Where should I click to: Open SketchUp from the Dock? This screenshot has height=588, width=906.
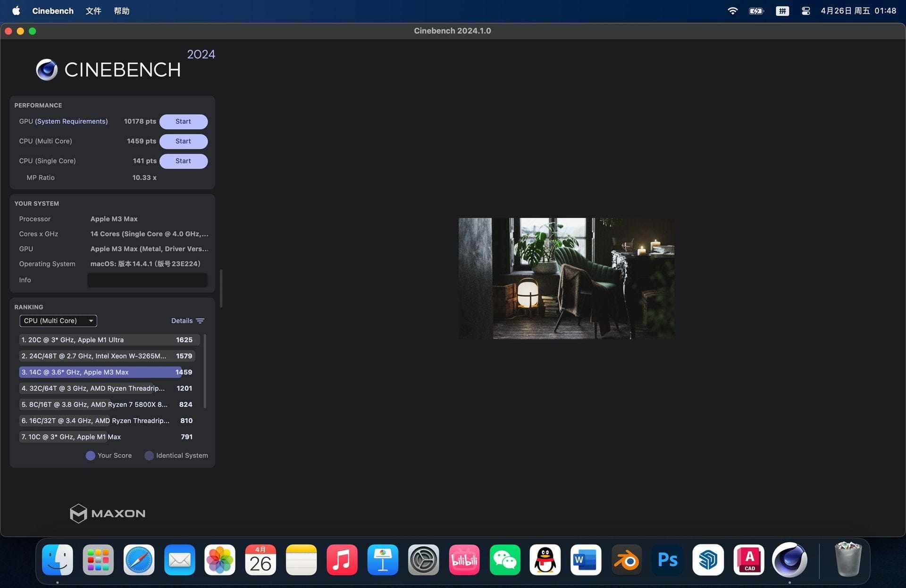(708, 560)
